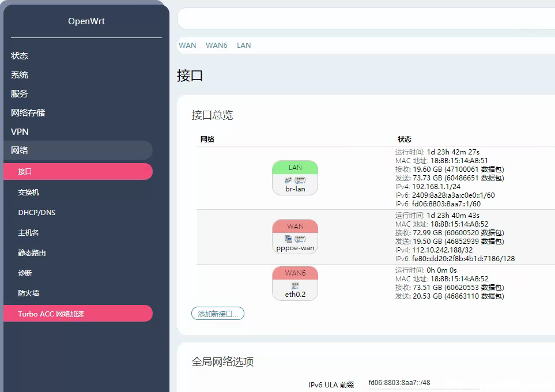This screenshot has width=555, height=392.
Task: Click the 添加新接口 button
Action: pyautogui.click(x=218, y=314)
